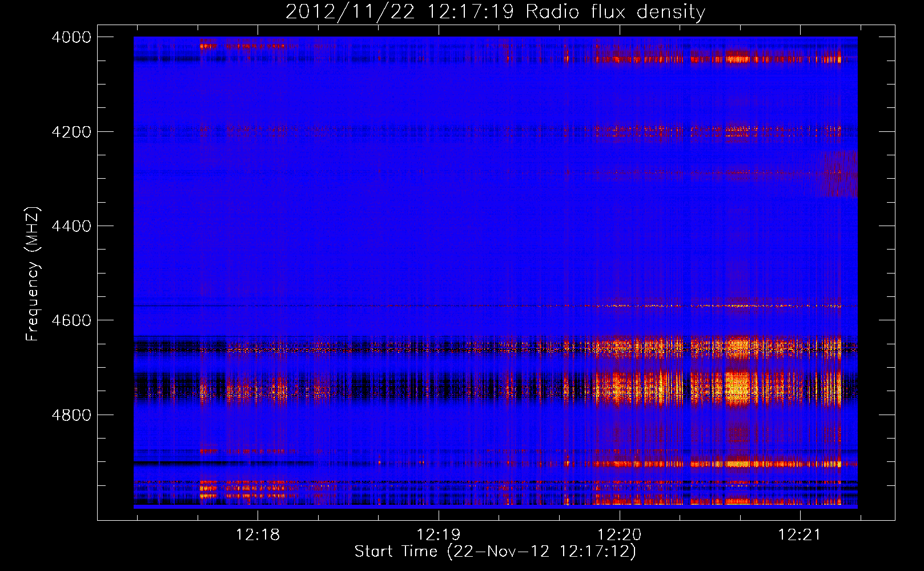
Task: Click the 4200 frequency tick label
Action: [x=71, y=132]
